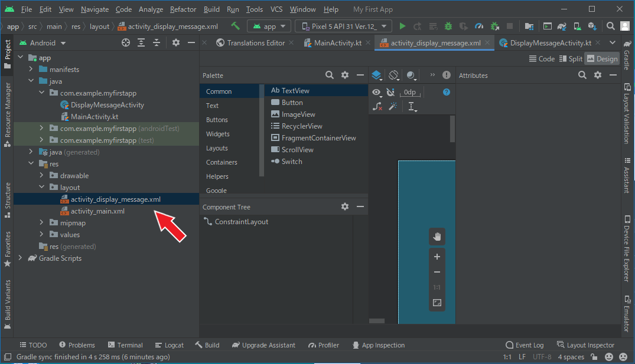Open the Terminal tool window
Image resolution: width=635 pixels, height=364 pixels.
click(x=125, y=345)
